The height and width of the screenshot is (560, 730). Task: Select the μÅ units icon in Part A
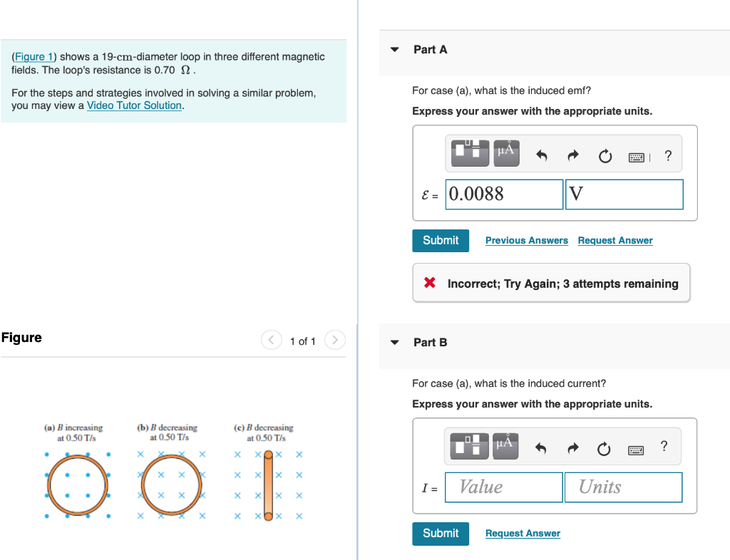505,153
